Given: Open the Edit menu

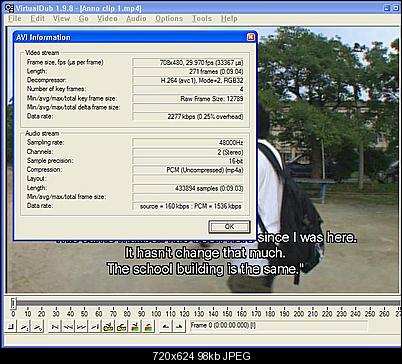Looking at the screenshot, I should (37, 19).
